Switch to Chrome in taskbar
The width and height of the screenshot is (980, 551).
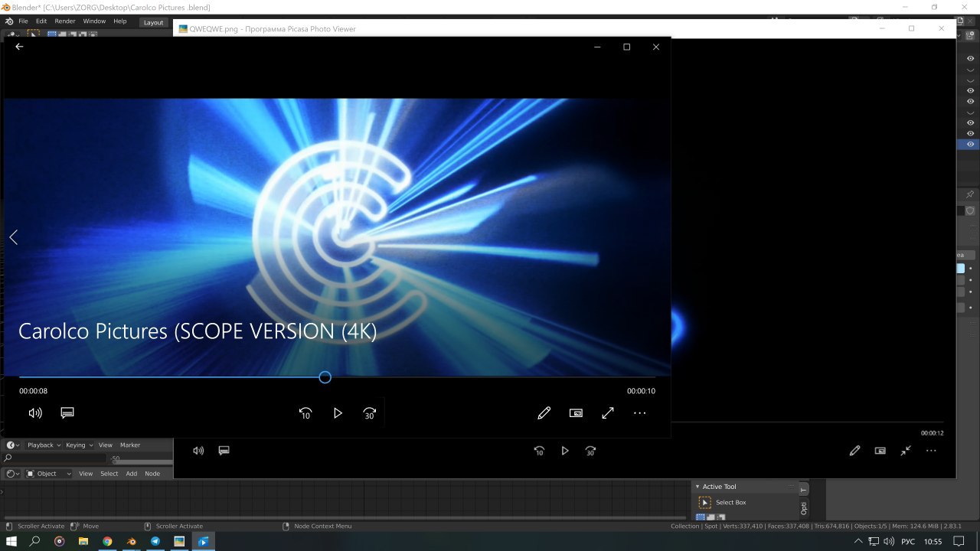107,541
